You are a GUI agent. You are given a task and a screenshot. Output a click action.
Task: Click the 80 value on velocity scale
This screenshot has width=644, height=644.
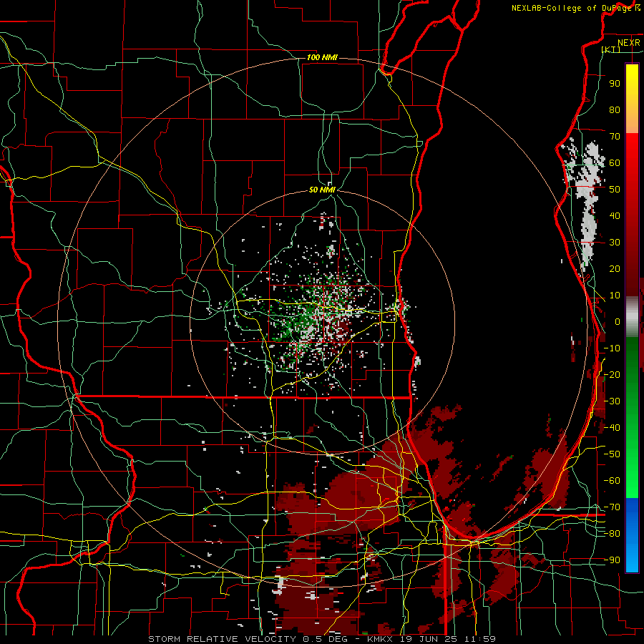[615, 109]
